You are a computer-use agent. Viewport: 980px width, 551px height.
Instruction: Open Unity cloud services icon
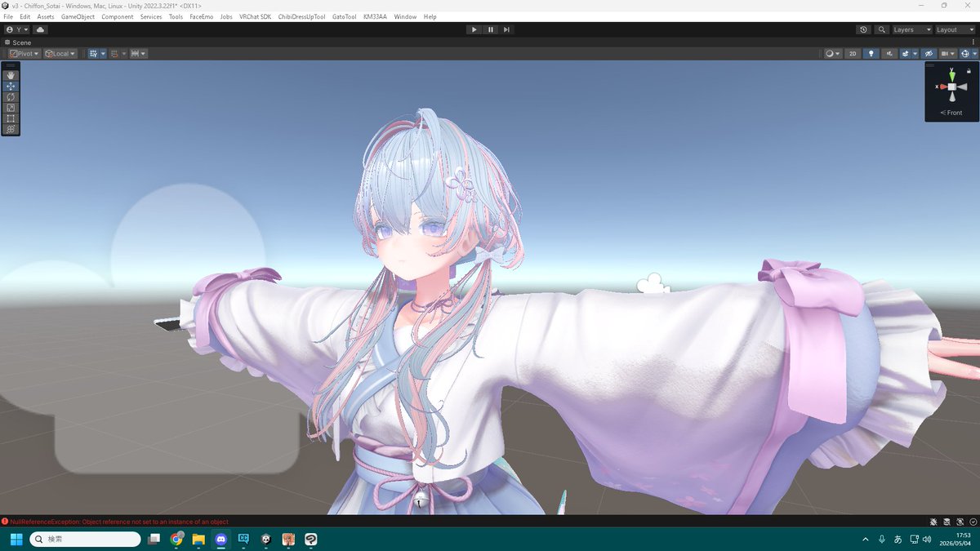pos(40,29)
